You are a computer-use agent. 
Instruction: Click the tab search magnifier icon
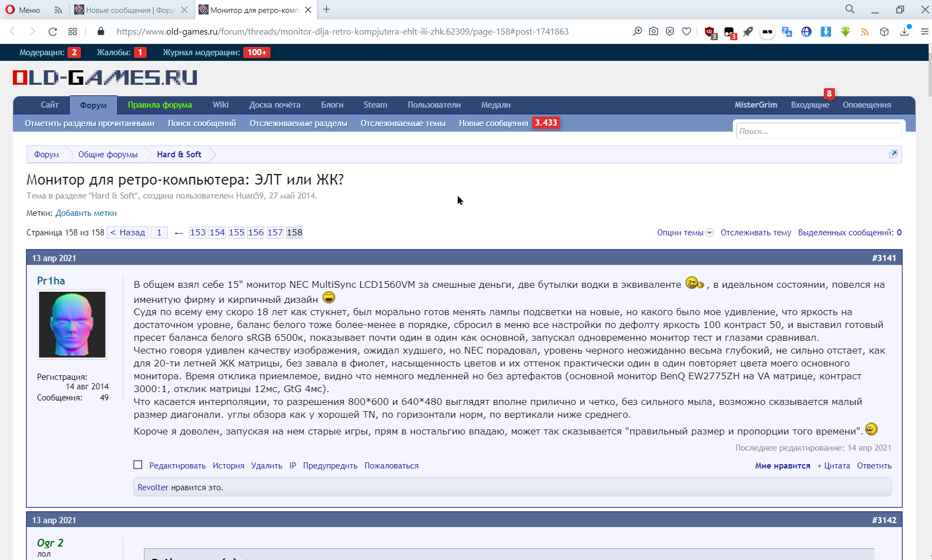coord(850,9)
